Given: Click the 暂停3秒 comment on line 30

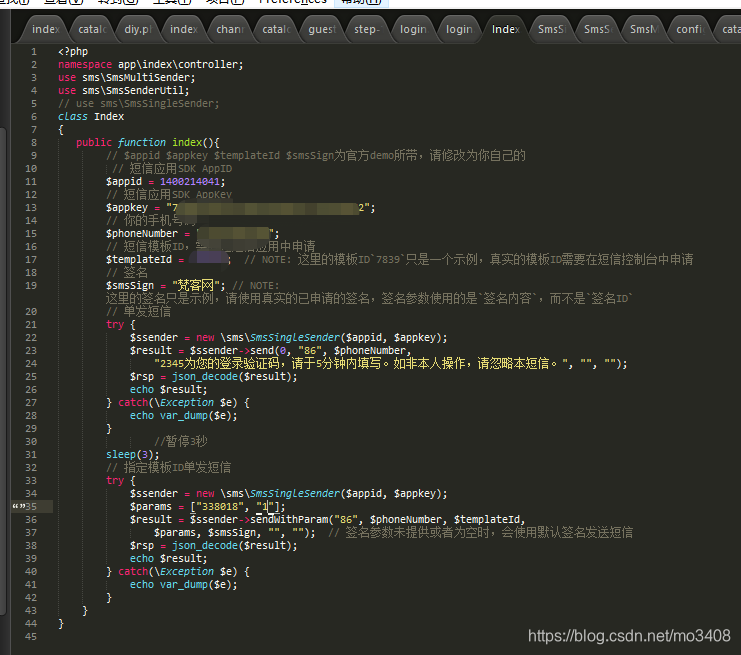Looking at the screenshot, I should [x=181, y=441].
